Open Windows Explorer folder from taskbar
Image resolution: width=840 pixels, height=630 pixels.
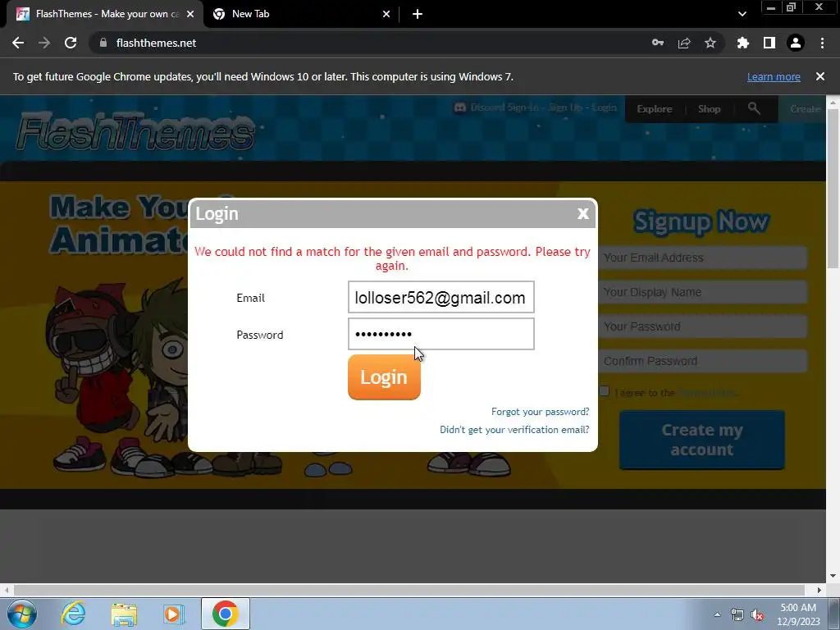[124, 614]
